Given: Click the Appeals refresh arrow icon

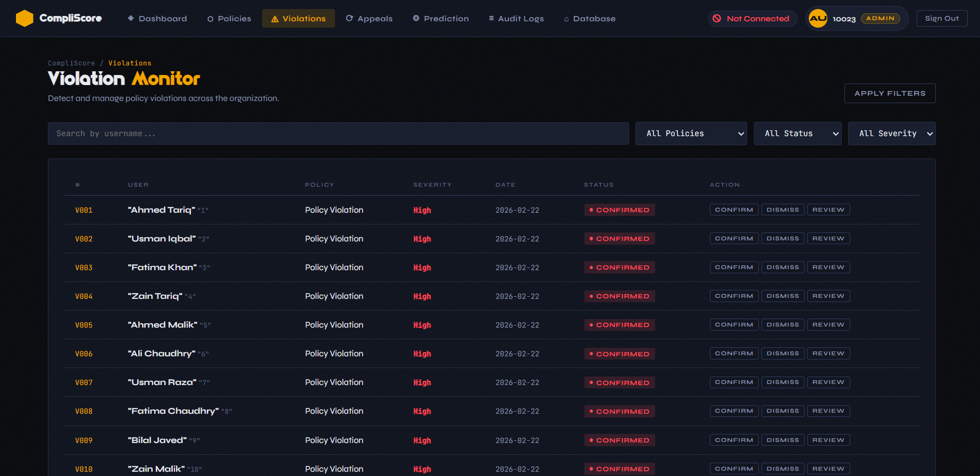Looking at the screenshot, I should pos(349,19).
